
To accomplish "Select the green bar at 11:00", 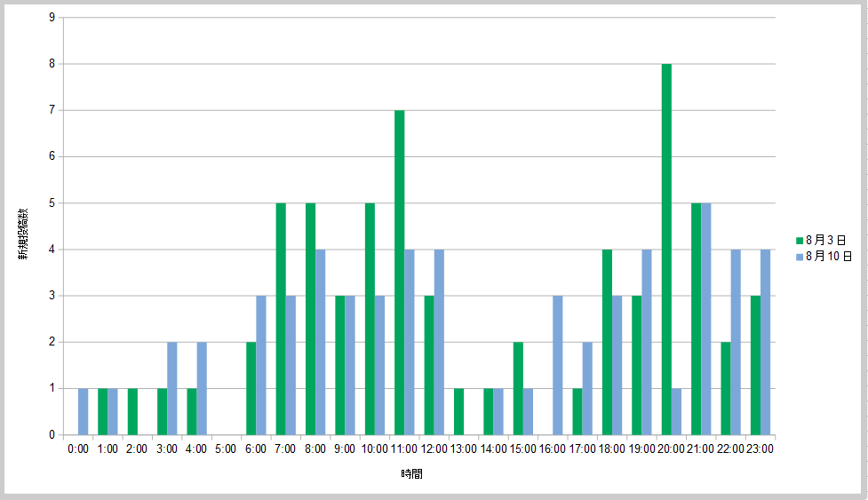I will point(400,272).
